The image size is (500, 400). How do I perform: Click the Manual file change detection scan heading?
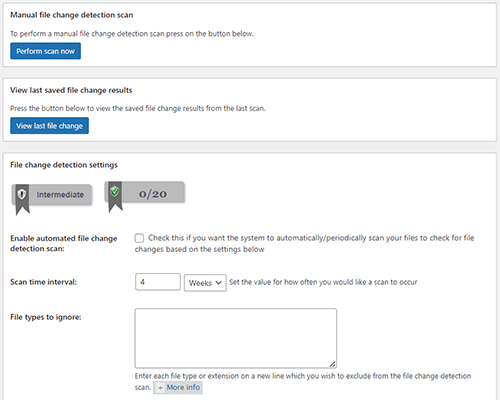(72, 15)
